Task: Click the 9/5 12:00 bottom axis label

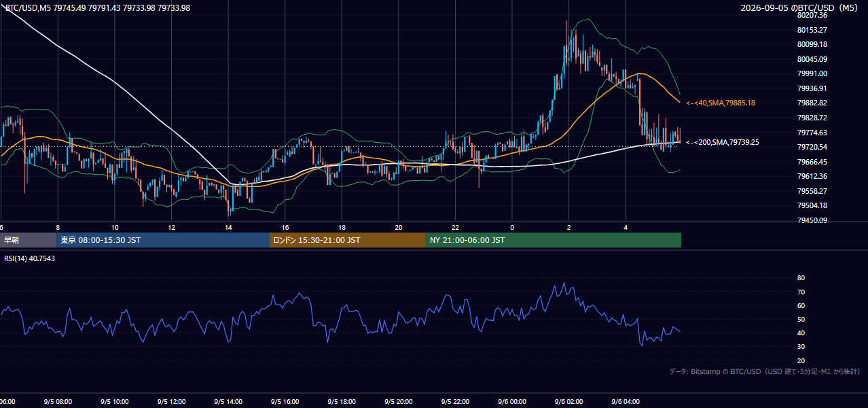Action: [x=172, y=402]
